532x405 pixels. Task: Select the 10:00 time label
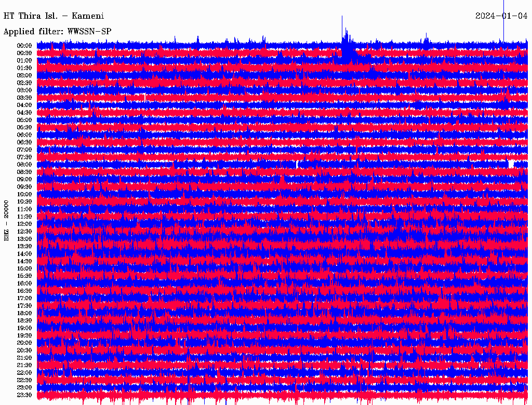click(x=24, y=194)
